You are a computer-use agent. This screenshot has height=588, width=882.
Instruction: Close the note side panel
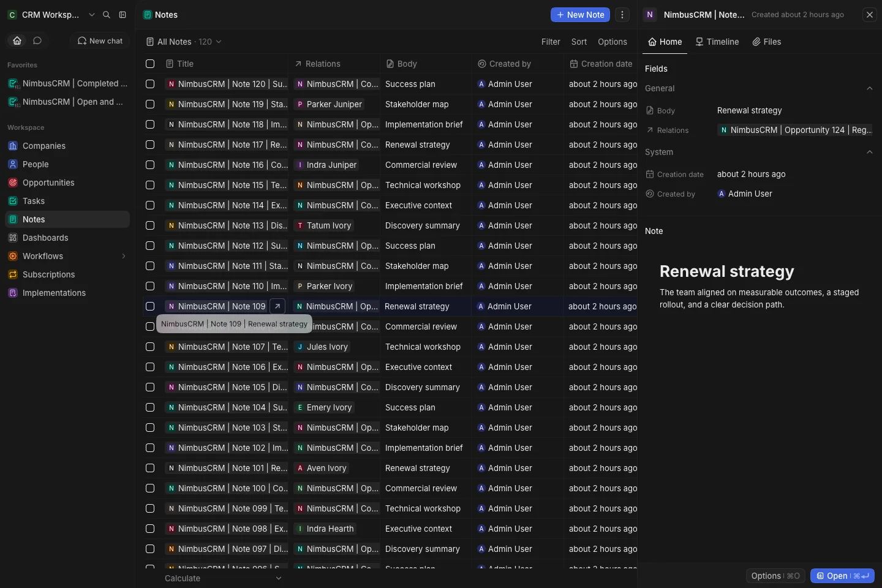pyautogui.click(x=870, y=15)
